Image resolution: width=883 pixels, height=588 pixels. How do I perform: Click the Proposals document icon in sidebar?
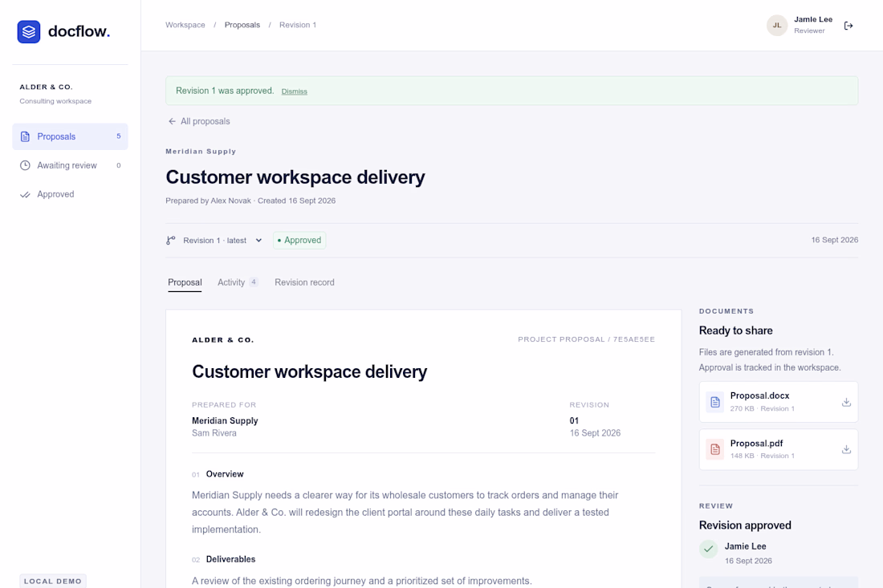[x=26, y=136]
